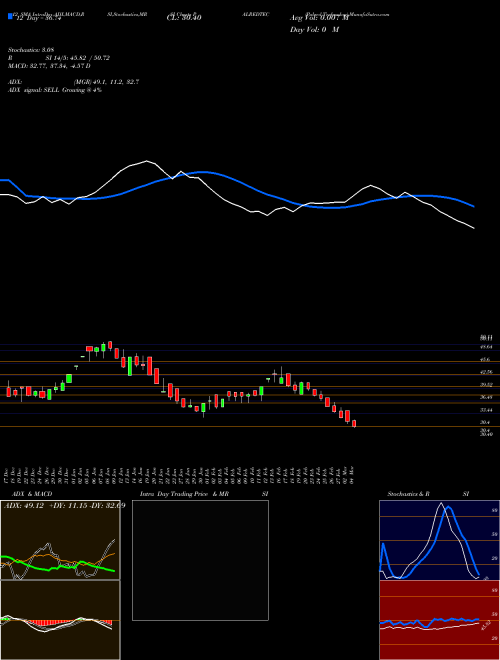Viewport: 500px width, 660px height.
Task: Click the last red candlestick on the chart
Action: pos(354,423)
